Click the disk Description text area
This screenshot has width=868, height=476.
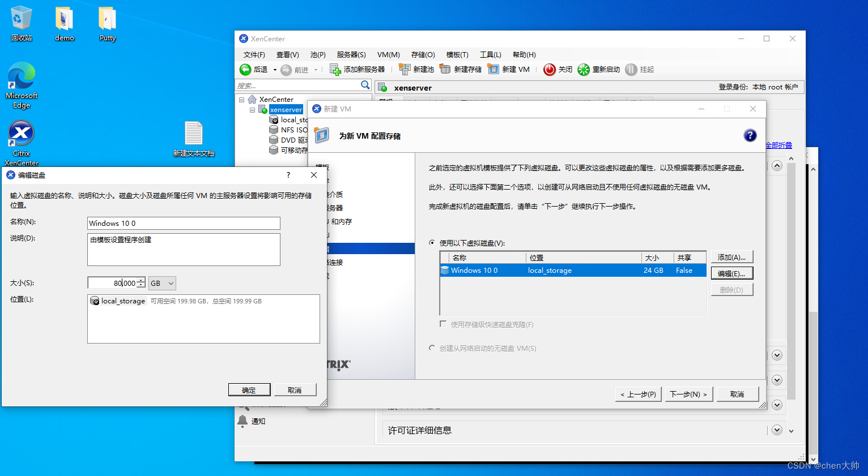point(184,250)
